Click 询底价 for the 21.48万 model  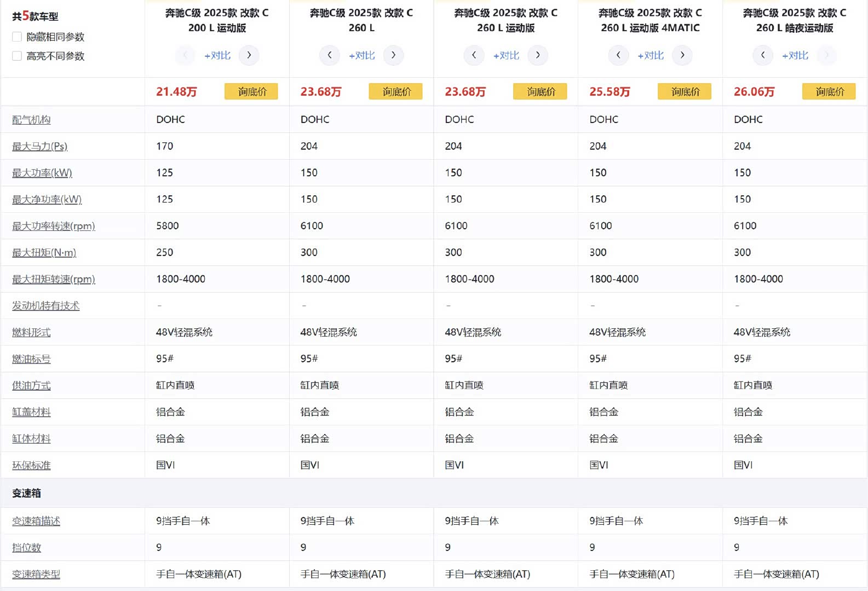[251, 91]
